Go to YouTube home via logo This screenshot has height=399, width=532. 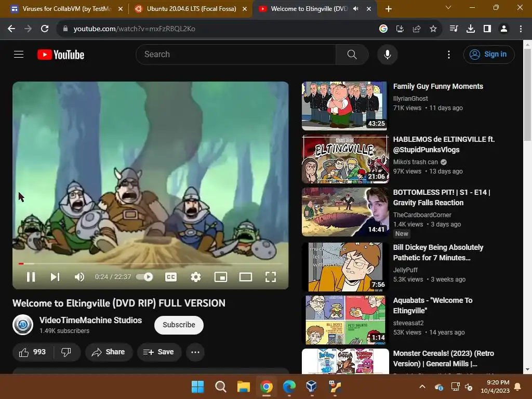click(61, 54)
